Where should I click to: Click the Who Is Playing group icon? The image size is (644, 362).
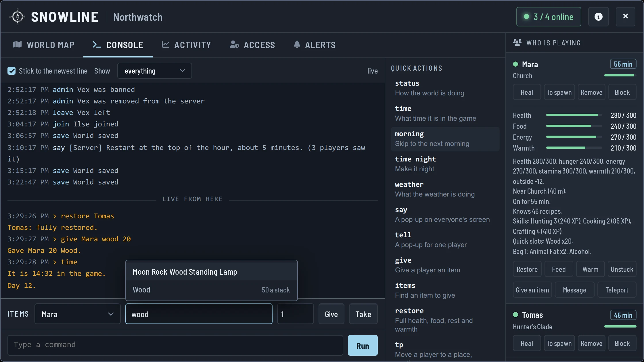click(517, 43)
